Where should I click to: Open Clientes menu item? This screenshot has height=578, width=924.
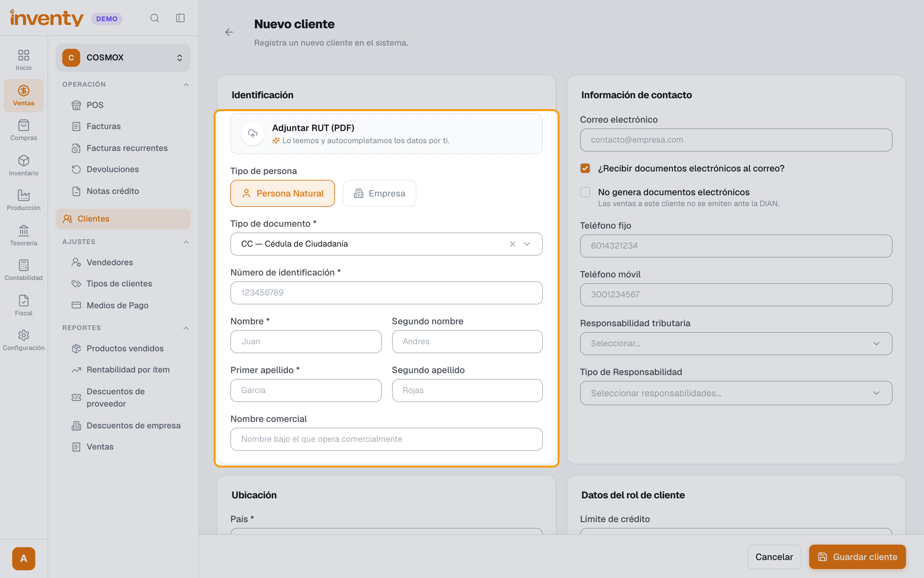click(123, 219)
